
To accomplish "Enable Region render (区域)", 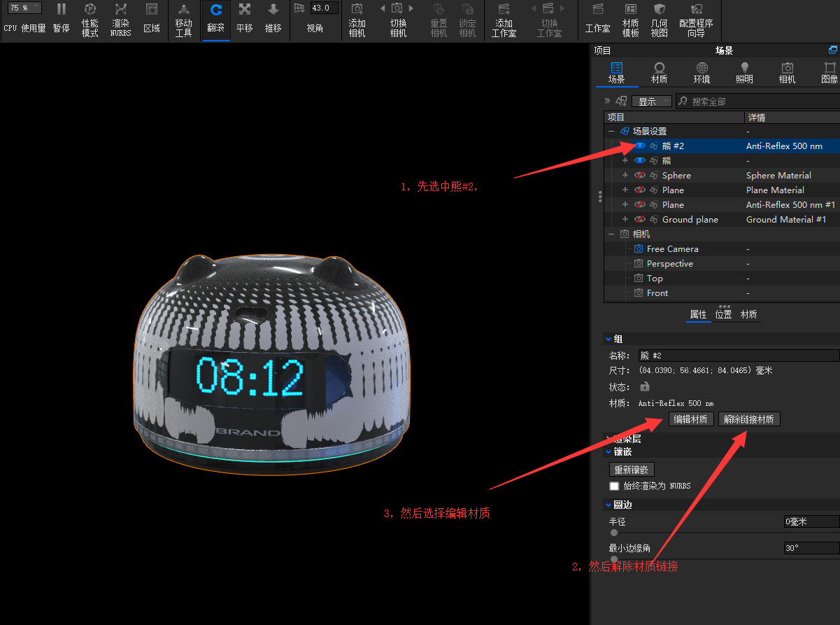I will (151, 18).
